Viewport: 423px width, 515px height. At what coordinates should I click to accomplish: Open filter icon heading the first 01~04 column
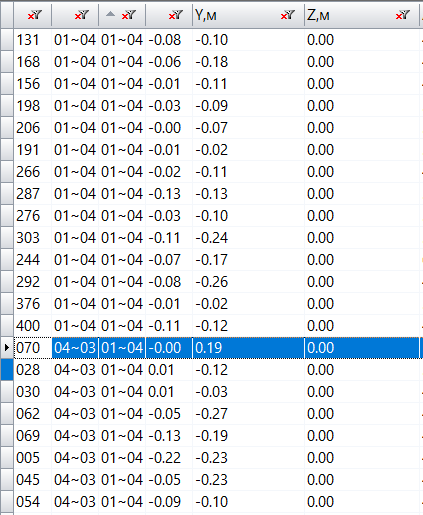click(x=82, y=15)
